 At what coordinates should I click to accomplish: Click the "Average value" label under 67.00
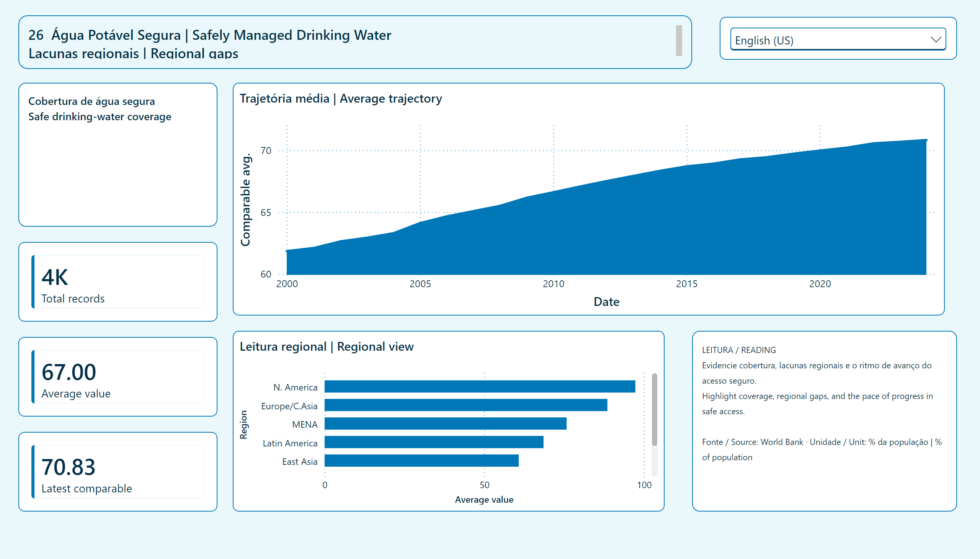coord(76,394)
